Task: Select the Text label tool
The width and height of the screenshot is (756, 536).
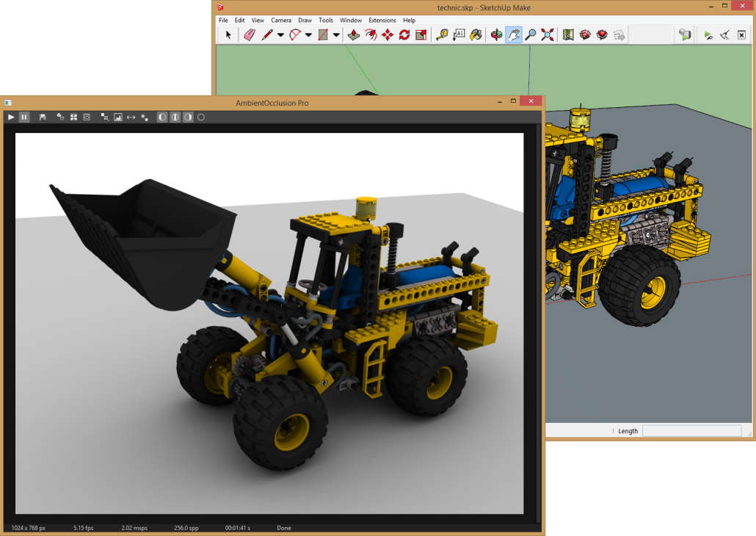Action: pos(459,35)
